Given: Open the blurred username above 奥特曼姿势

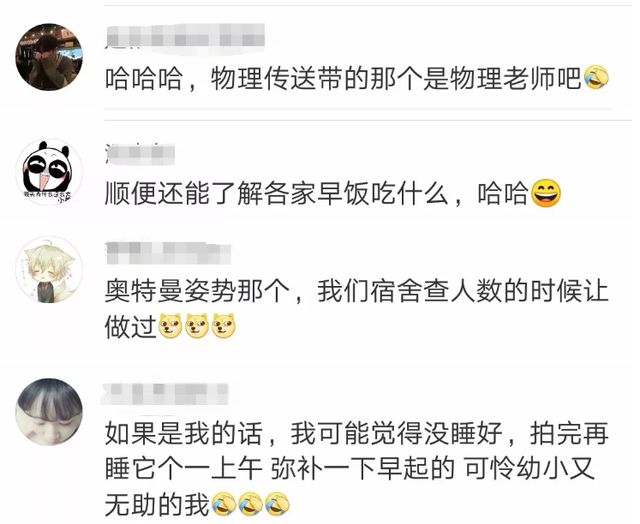Looking at the screenshot, I should 168,253.
